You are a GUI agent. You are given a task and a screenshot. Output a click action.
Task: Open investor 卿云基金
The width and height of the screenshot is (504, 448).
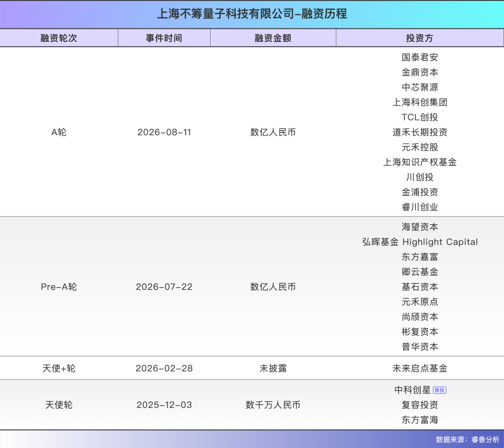point(420,272)
